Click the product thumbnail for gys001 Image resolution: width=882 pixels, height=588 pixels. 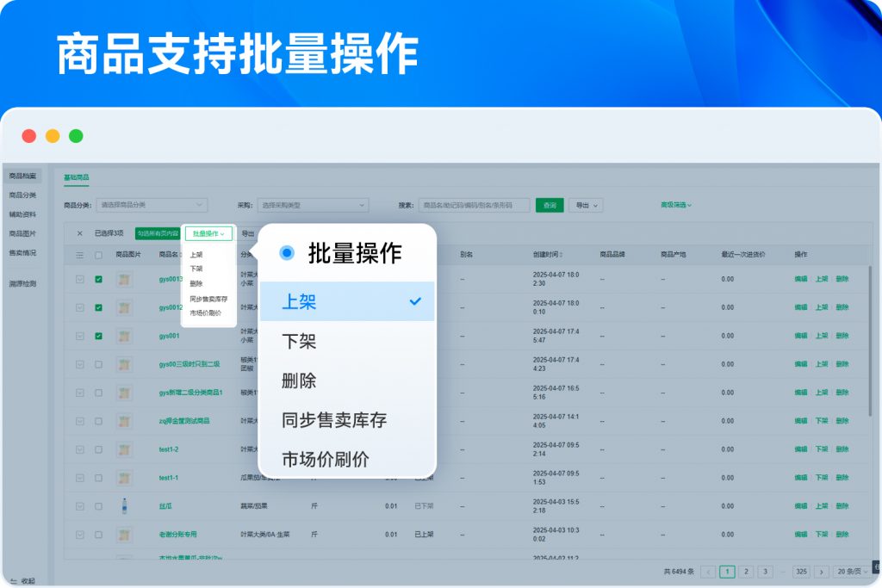pyautogui.click(x=125, y=336)
